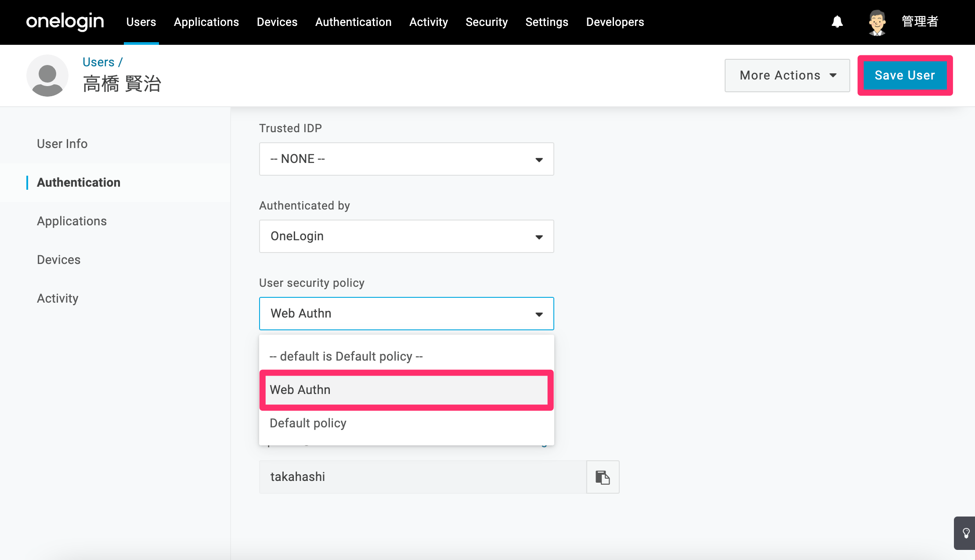Screen dimensions: 975x560
Task: Open the Users menu in top navigation
Action: (x=141, y=22)
